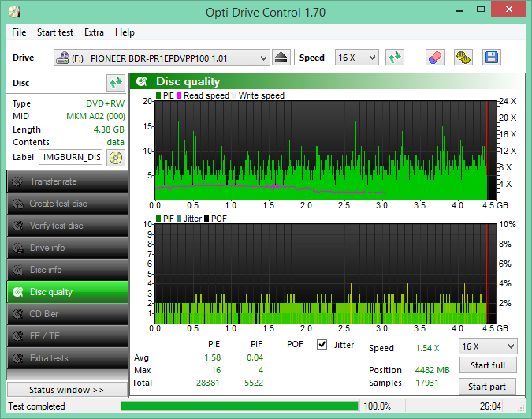Open the Extra menu
532x419 pixels.
tap(94, 32)
